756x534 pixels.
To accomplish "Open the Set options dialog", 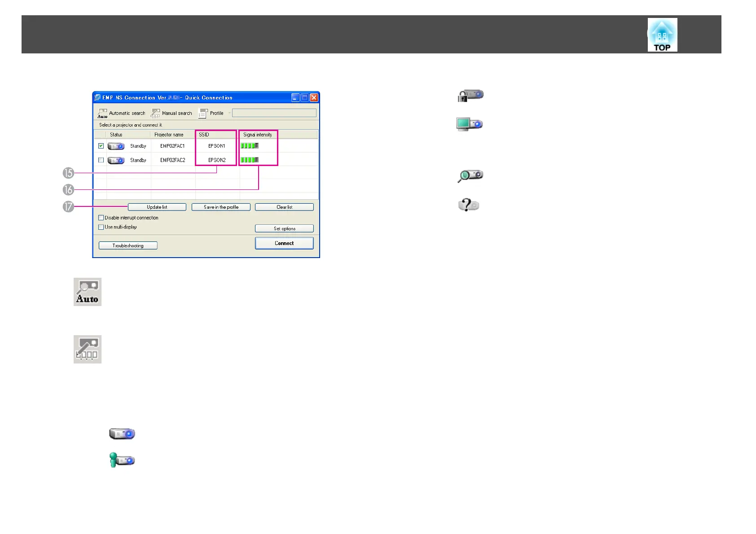I will coord(284,228).
